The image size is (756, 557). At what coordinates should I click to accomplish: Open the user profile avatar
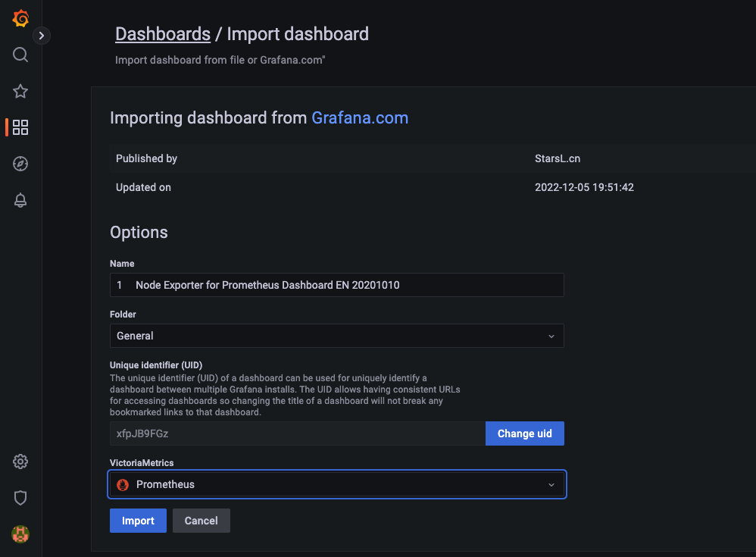pos(20,534)
